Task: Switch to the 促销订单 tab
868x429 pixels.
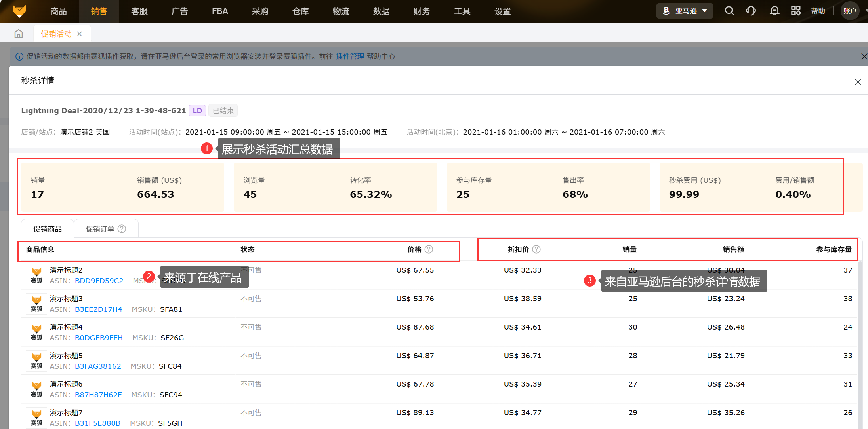Action: pos(100,229)
